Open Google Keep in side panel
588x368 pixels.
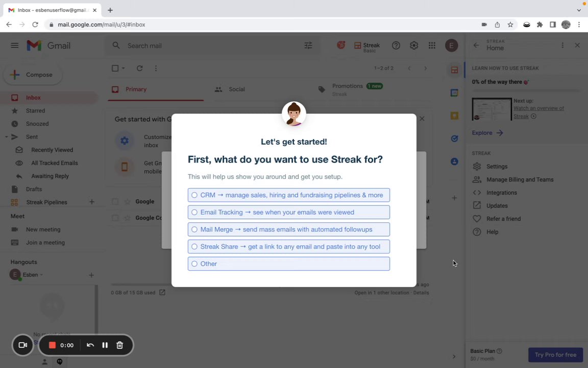454,116
